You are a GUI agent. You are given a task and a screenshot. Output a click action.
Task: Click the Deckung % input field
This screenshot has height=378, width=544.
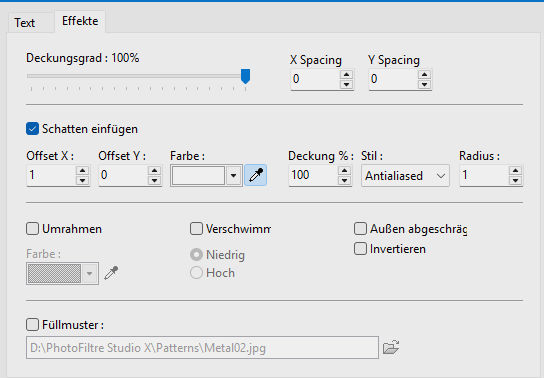(313, 175)
